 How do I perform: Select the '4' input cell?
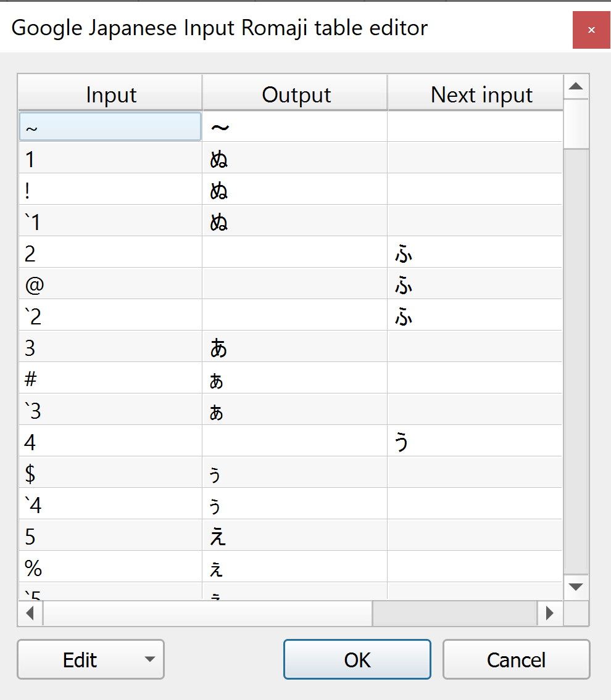click(x=110, y=441)
